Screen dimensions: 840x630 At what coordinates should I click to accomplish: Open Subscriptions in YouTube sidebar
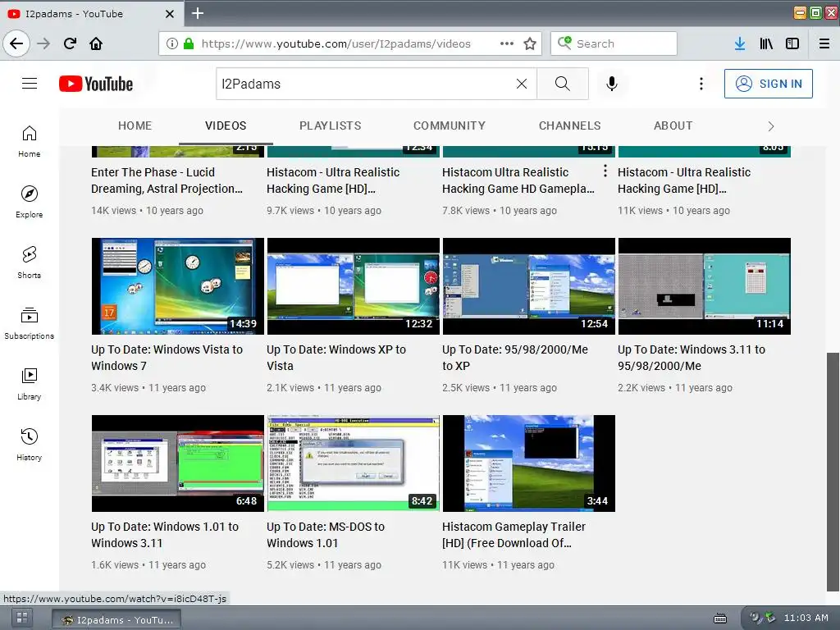tap(30, 323)
